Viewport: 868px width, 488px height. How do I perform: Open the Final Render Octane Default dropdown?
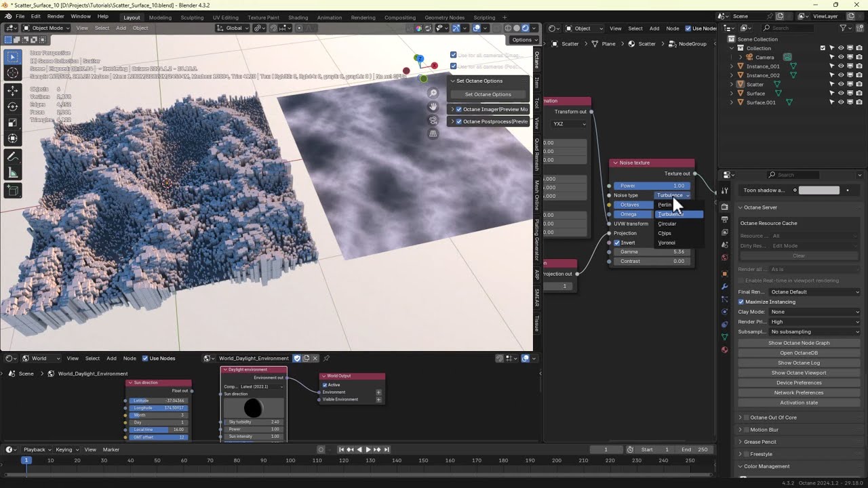coord(814,292)
